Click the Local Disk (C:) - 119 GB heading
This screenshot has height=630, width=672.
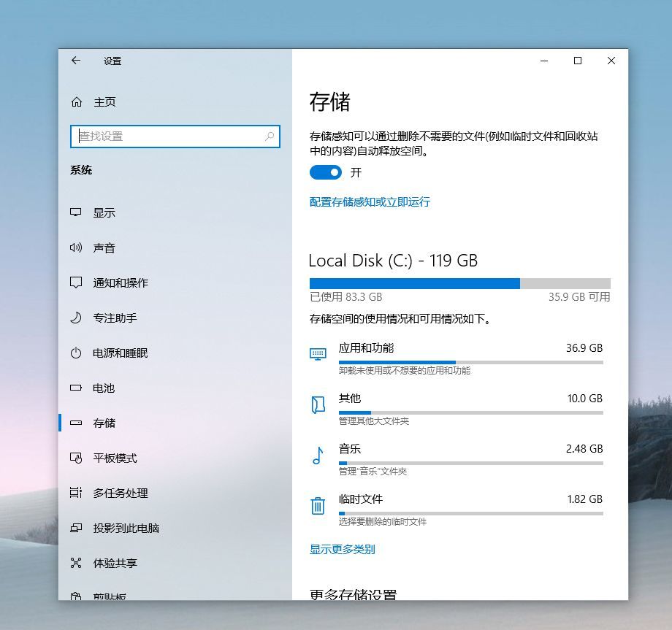pos(393,261)
